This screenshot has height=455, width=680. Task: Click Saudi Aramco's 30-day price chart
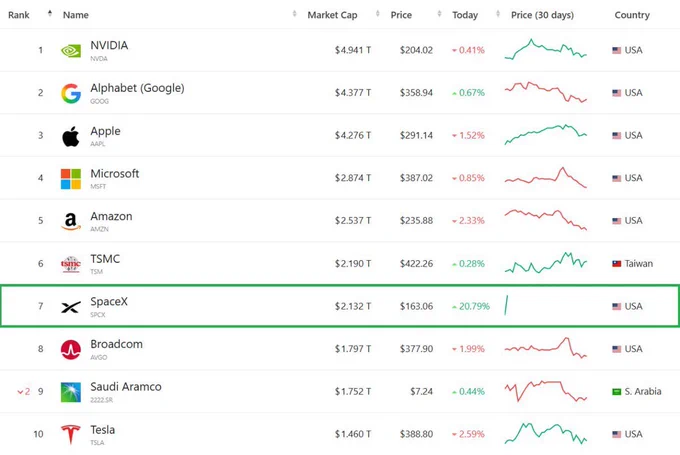pyautogui.click(x=546, y=390)
